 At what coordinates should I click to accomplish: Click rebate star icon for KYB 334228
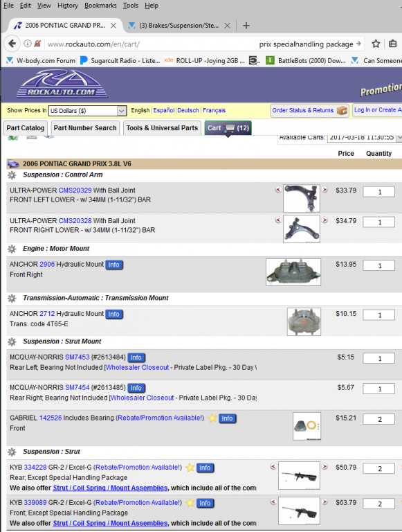[x=190, y=468]
